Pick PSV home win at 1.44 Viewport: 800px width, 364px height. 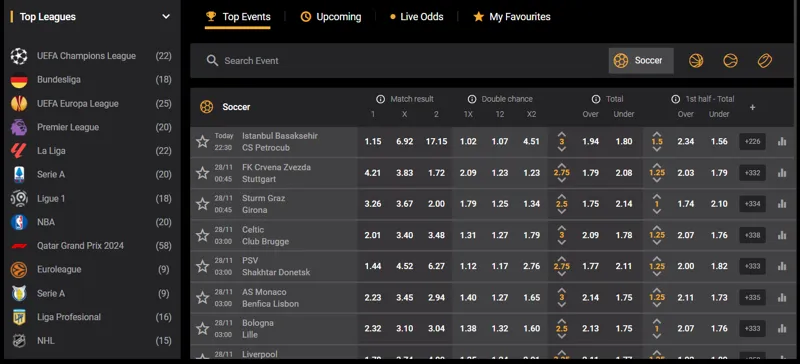click(x=373, y=266)
